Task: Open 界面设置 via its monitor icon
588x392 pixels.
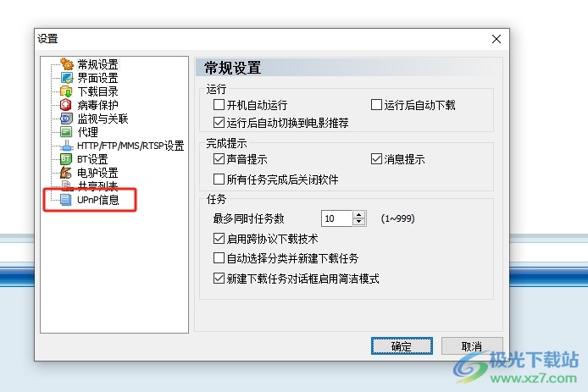Action: pos(66,78)
